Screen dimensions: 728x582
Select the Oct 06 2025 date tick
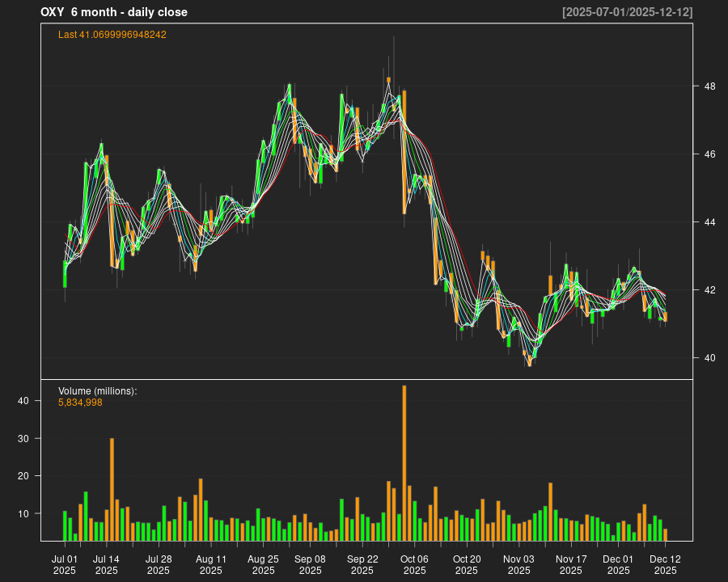pyautogui.click(x=414, y=564)
